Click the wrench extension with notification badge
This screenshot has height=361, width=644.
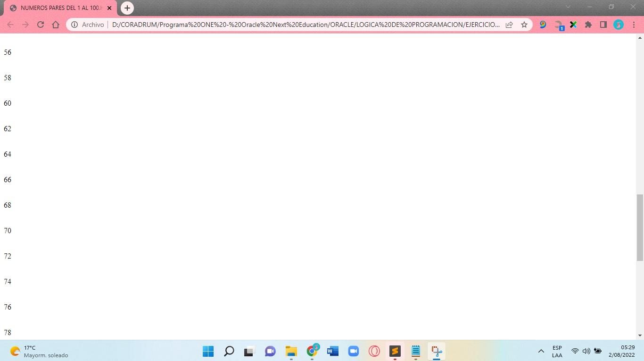(x=559, y=25)
